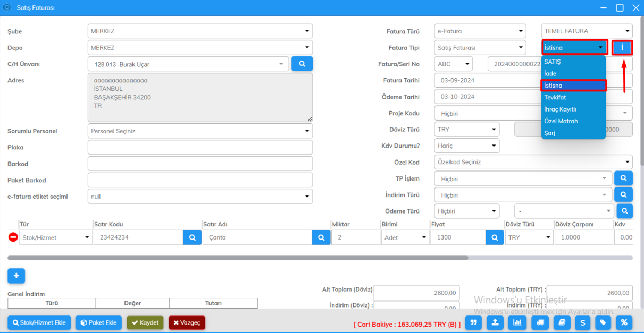
Task: Click the red Vazgeç button
Action: pyautogui.click(x=187, y=322)
